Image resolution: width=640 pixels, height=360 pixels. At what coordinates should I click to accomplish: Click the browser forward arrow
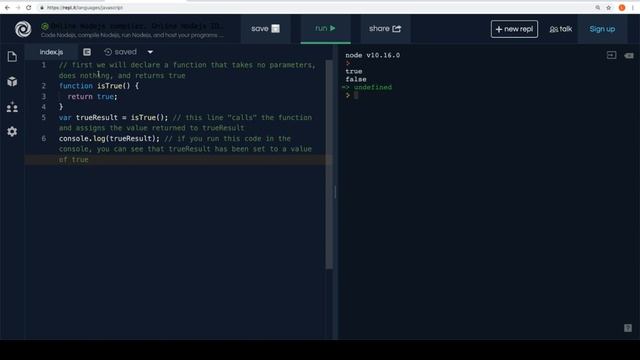[18, 7]
